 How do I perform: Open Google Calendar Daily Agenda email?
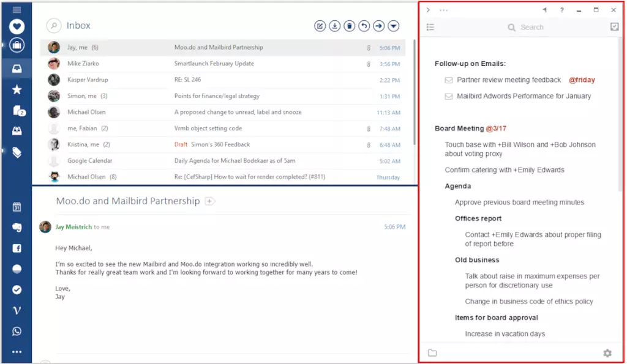point(223,161)
